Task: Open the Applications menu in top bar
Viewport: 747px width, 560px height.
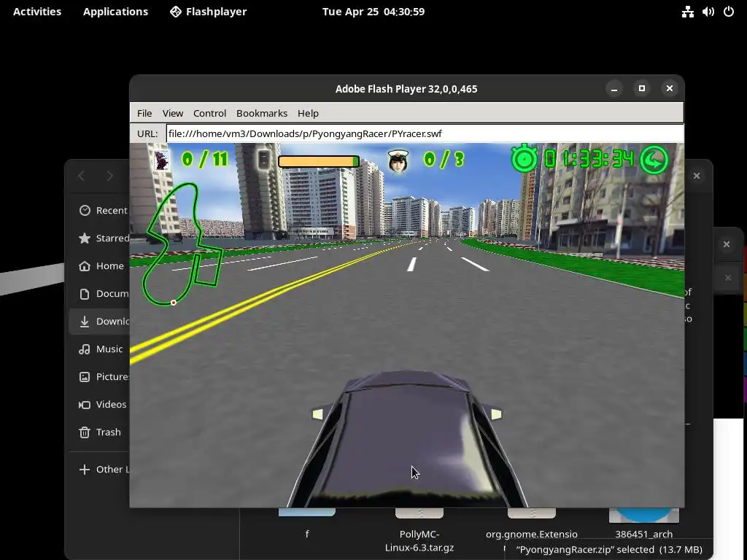Action: pyautogui.click(x=115, y=12)
